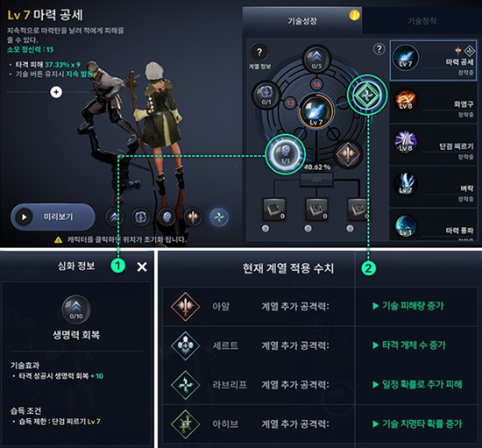Select the highlighted 1/1 skill node
482x448 pixels.
pyautogui.click(x=286, y=154)
